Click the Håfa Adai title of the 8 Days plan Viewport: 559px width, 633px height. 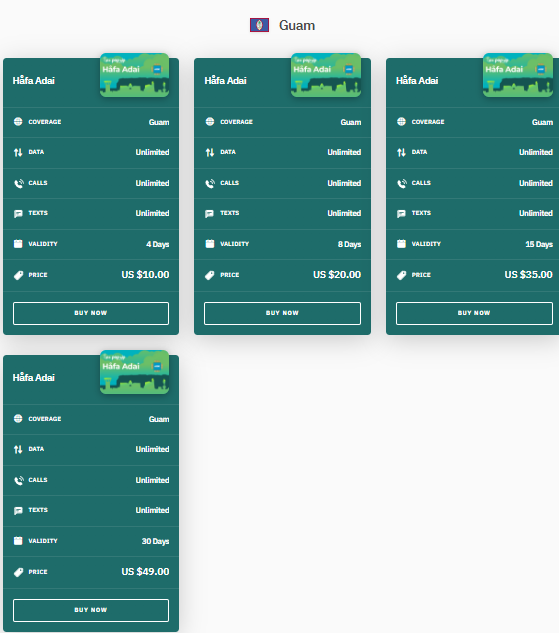[x=225, y=80]
